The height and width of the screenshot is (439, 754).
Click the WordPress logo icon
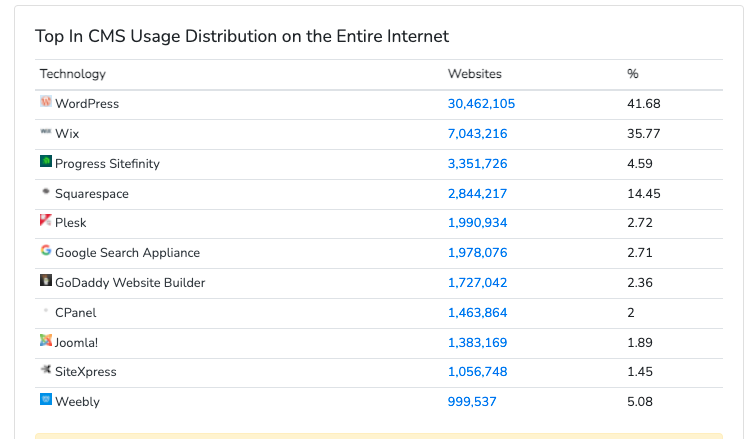coord(46,101)
